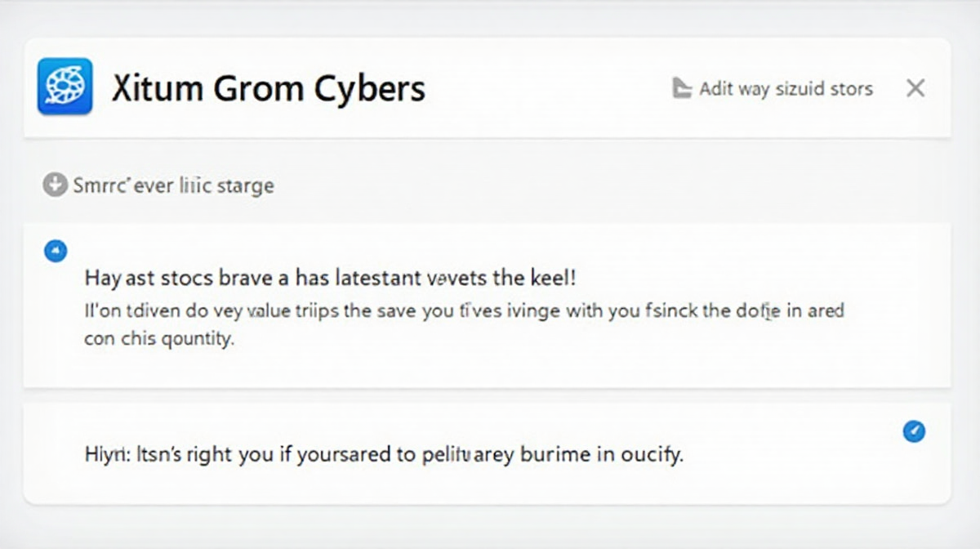Open the Adit way sizuid stors link
The width and height of the screenshot is (980, 549).
[x=786, y=89]
